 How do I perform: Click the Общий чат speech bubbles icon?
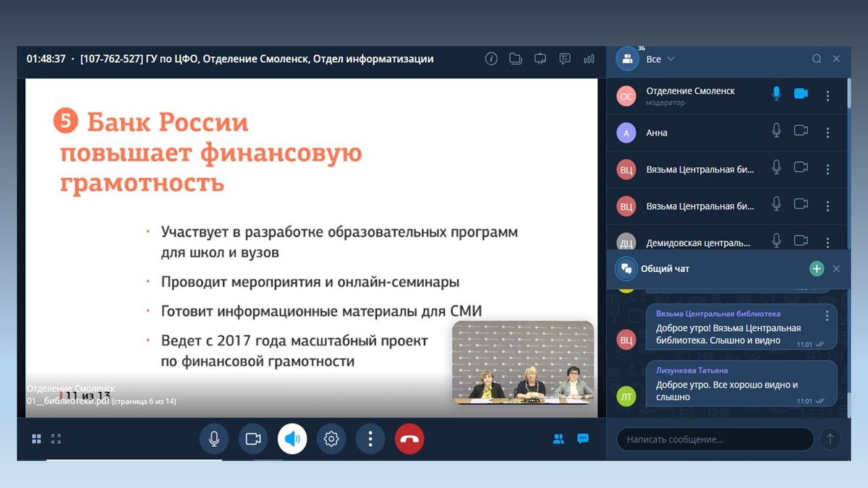click(x=626, y=269)
